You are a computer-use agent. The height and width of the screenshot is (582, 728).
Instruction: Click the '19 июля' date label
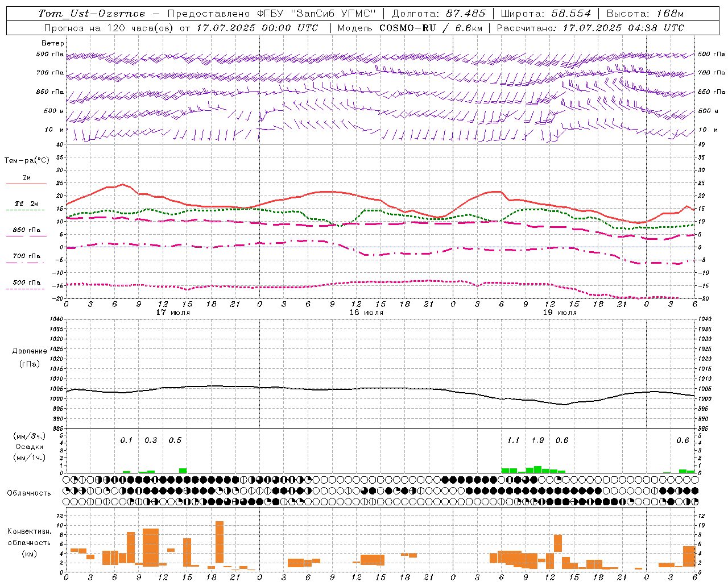tap(560, 313)
